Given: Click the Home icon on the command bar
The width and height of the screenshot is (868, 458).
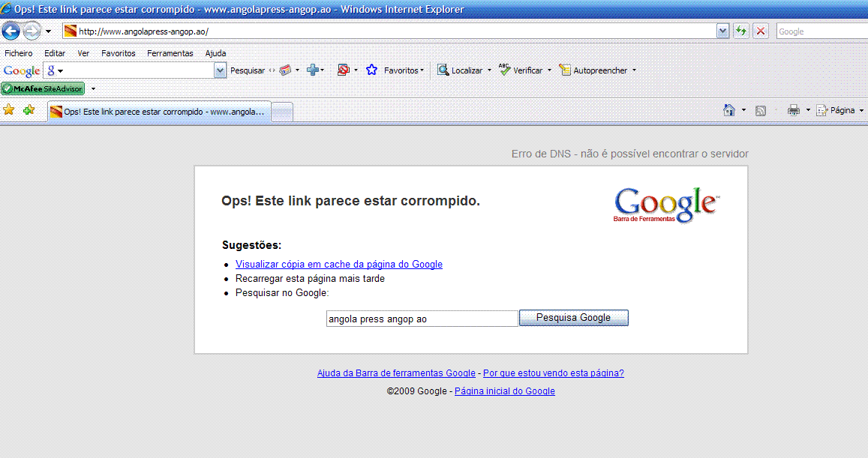Looking at the screenshot, I should [728, 109].
